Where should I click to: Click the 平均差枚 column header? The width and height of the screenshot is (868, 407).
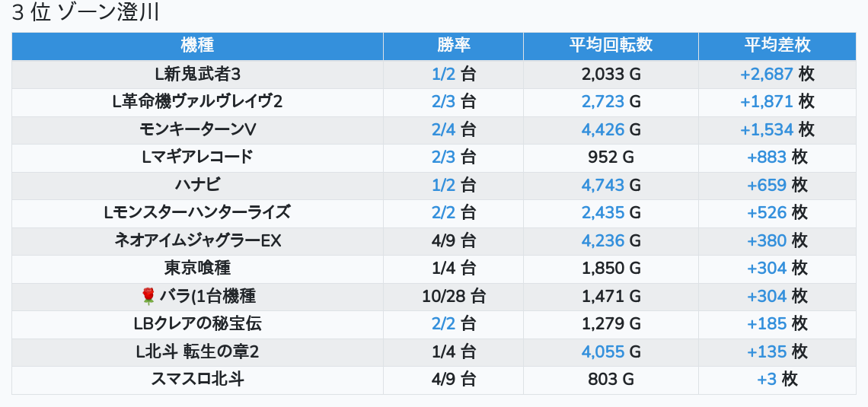coord(777,46)
